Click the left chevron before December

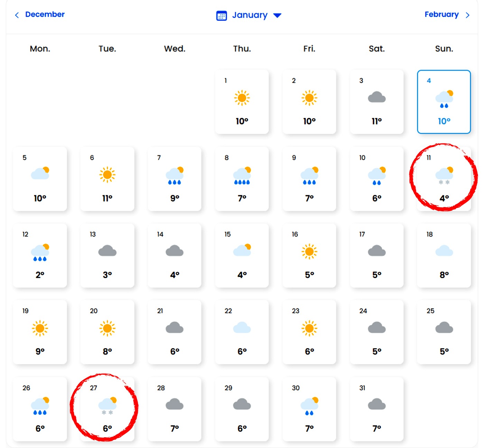[17, 15]
